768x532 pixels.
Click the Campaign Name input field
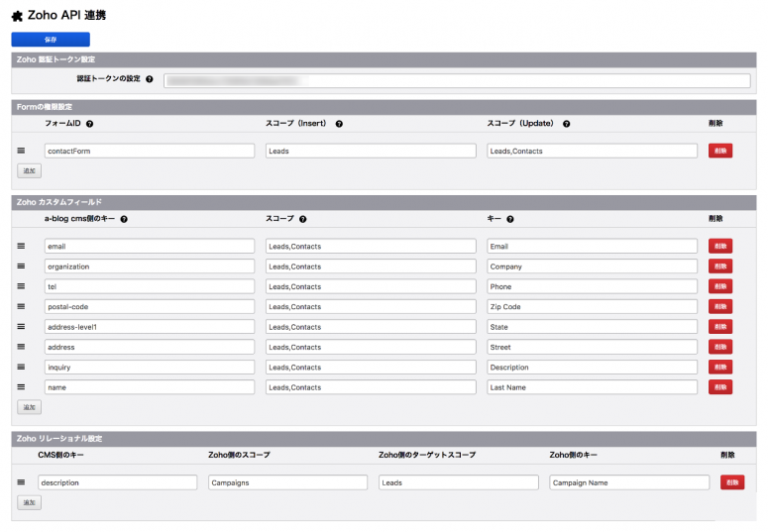pyautogui.click(x=629, y=482)
